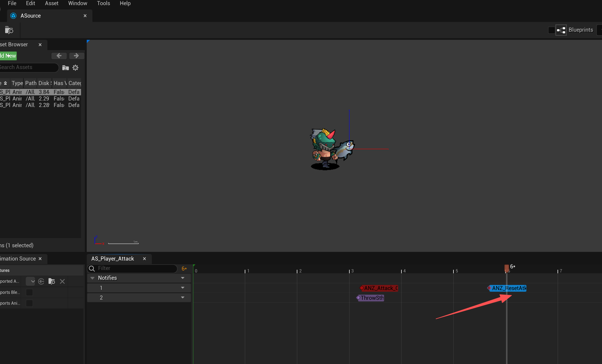
Task: Open options dropdown for notify track 1
Action: tap(183, 288)
